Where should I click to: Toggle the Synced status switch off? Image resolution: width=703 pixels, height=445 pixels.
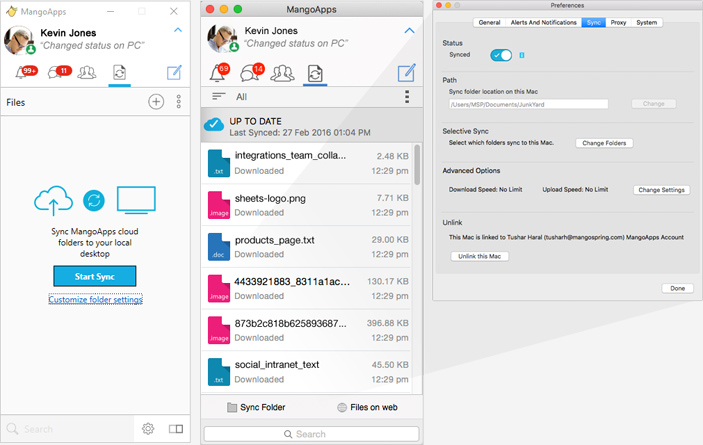(501, 55)
